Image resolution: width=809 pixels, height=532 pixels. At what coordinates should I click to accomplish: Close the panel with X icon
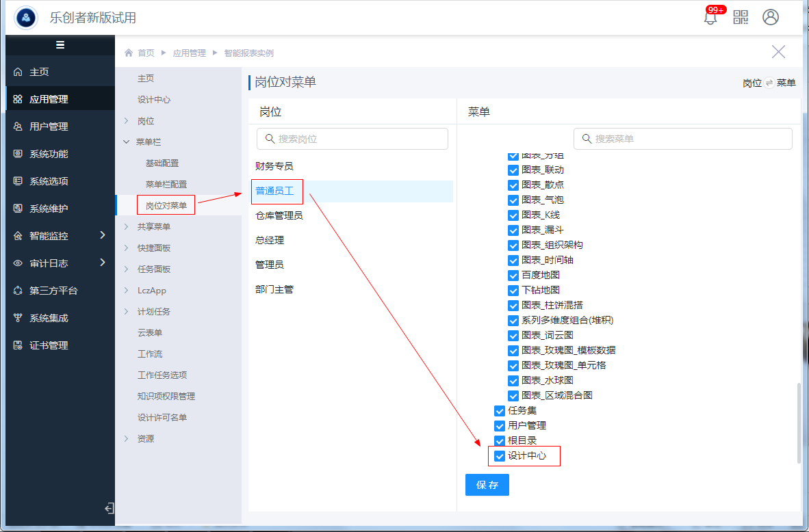tap(778, 52)
